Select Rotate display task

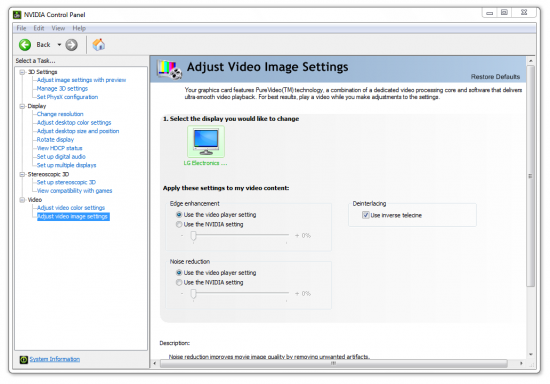pyautogui.click(x=55, y=140)
